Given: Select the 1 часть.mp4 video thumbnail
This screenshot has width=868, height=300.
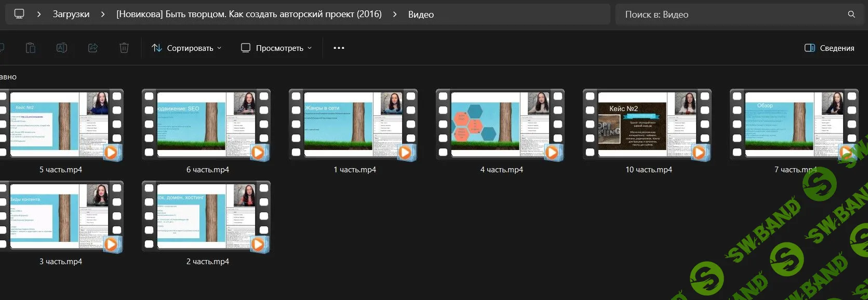Looking at the screenshot, I should (353, 125).
